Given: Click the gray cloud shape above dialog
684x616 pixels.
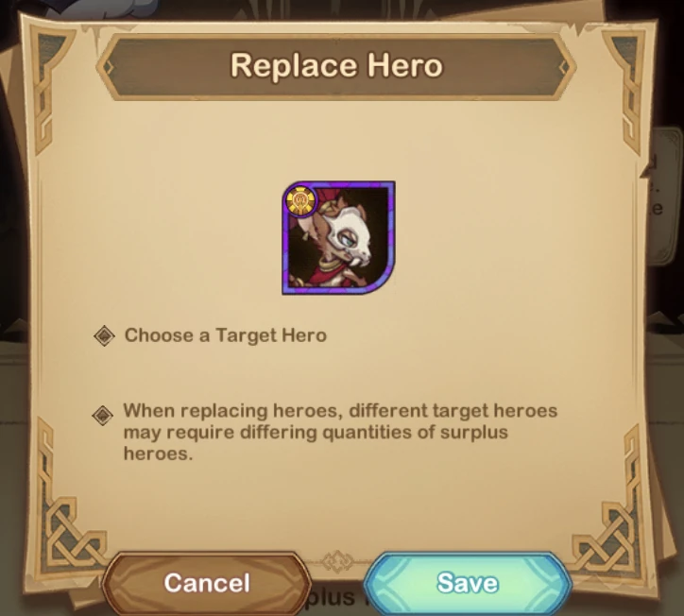Looking at the screenshot, I should coord(125,7).
